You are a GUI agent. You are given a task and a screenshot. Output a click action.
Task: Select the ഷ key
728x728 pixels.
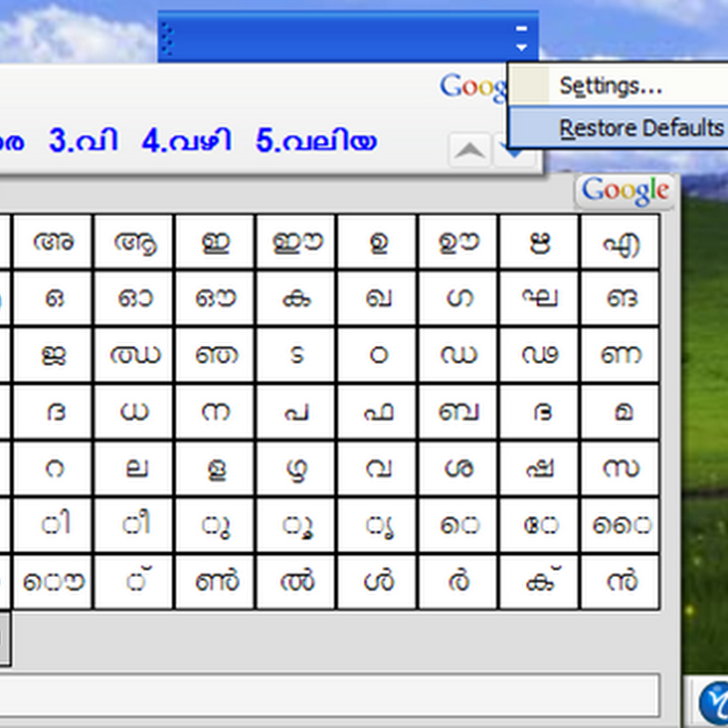point(539,469)
